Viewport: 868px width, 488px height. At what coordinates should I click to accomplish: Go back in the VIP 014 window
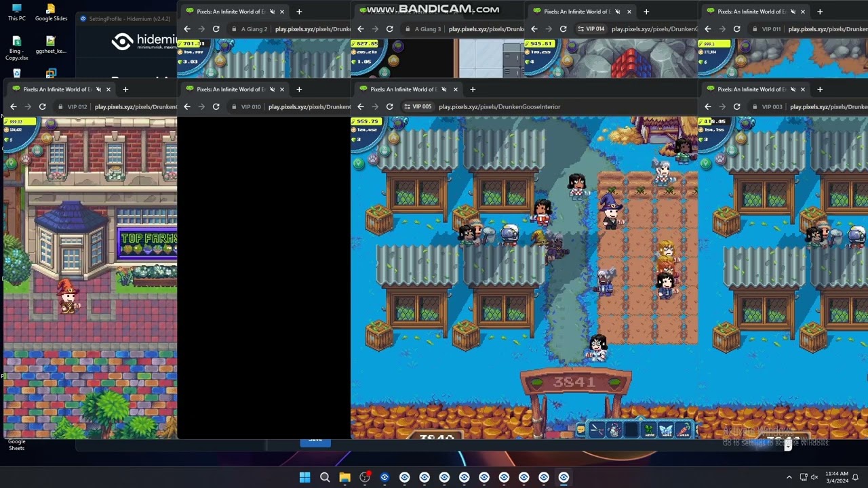click(534, 29)
